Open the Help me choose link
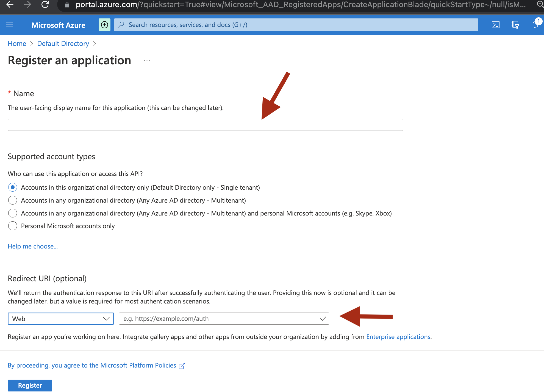Screen dimensions: 544x392 [33, 246]
